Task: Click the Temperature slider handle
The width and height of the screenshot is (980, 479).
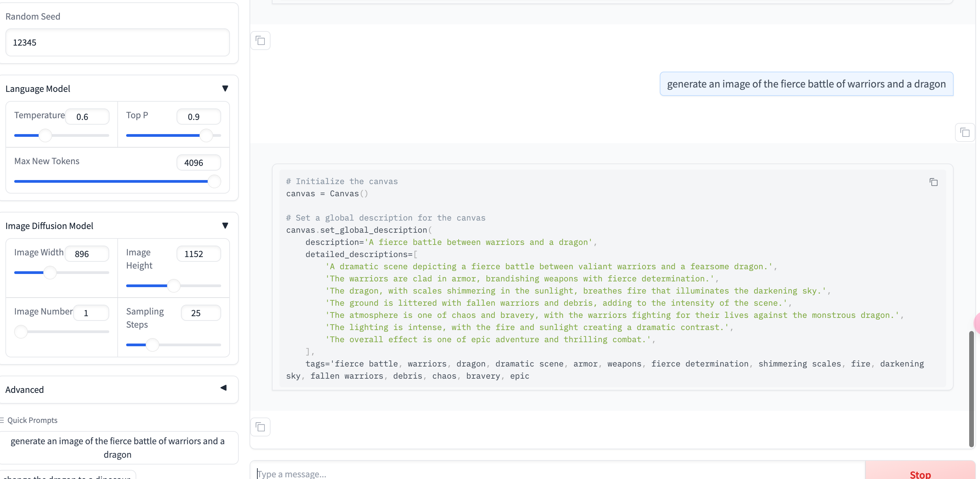Action: (45, 135)
